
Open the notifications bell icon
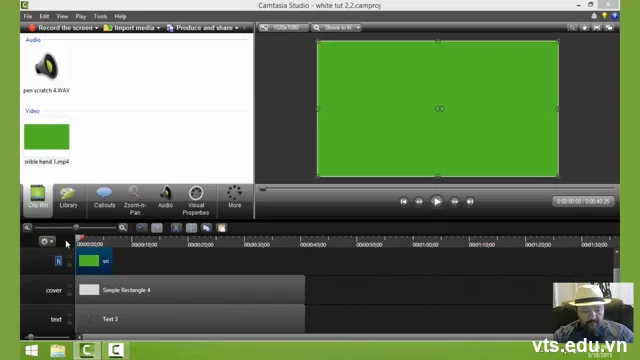(594, 16)
